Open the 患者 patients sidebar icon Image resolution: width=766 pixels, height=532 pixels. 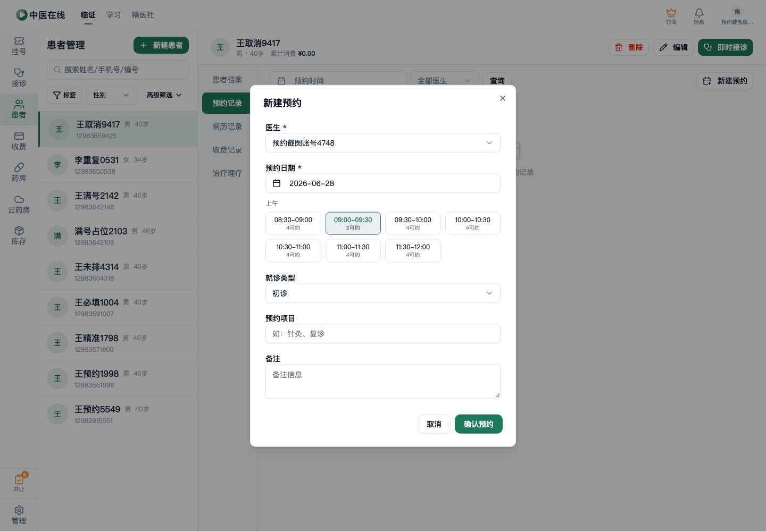(19, 109)
